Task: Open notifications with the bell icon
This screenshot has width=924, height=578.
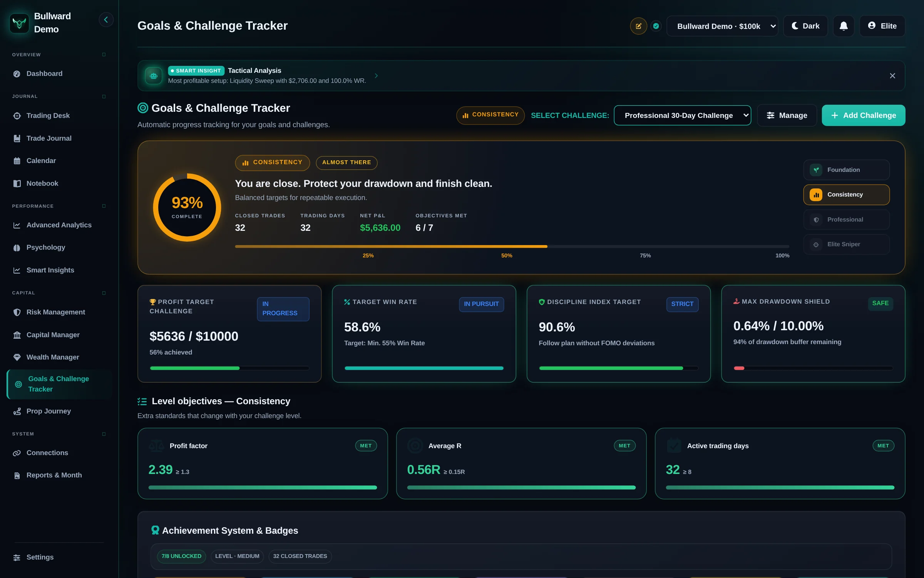Action: [x=844, y=26]
